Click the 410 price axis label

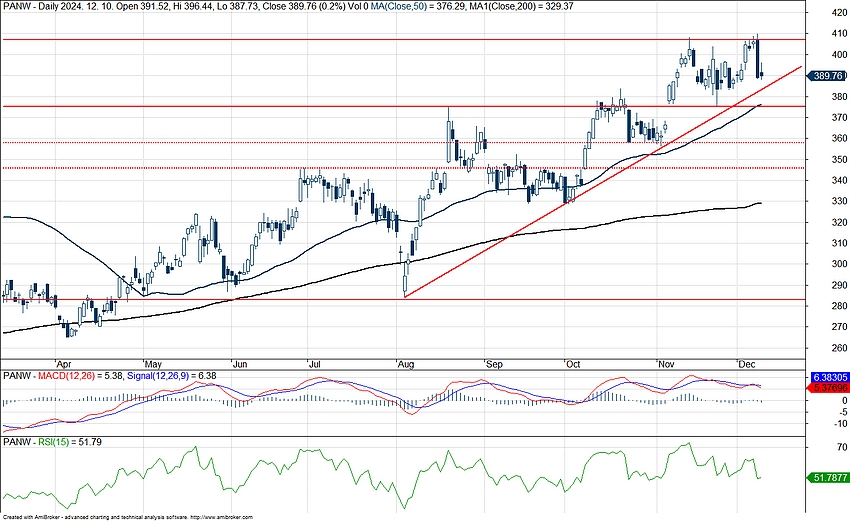839,34
